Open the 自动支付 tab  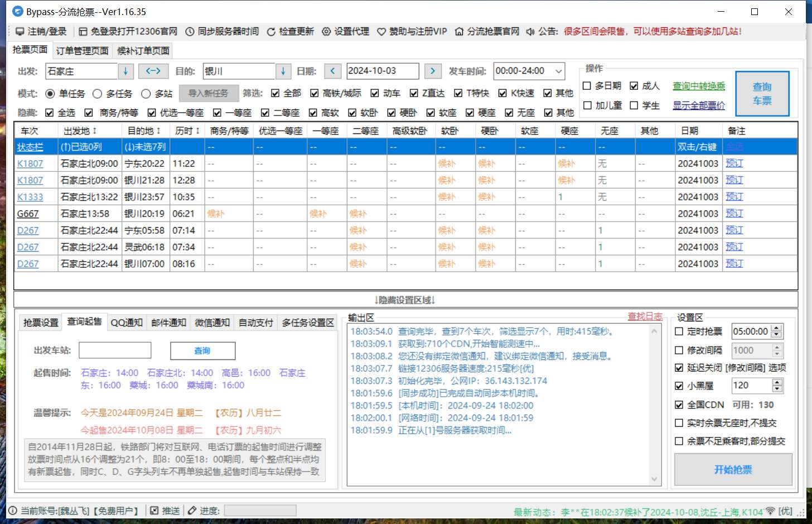[x=256, y=323]
